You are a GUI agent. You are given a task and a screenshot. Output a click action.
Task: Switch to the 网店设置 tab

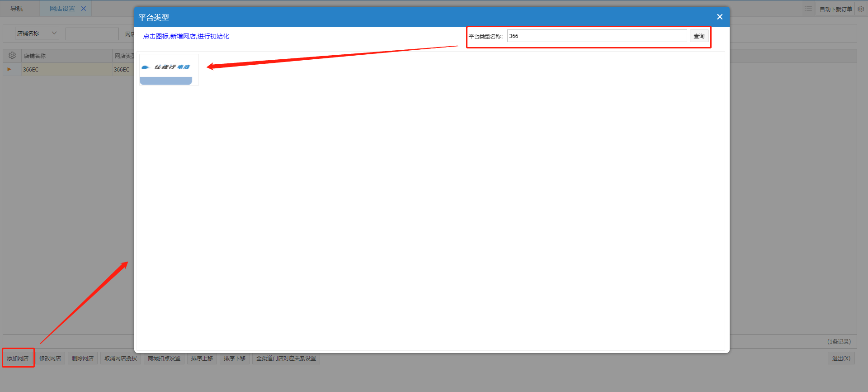click(62, 9)
